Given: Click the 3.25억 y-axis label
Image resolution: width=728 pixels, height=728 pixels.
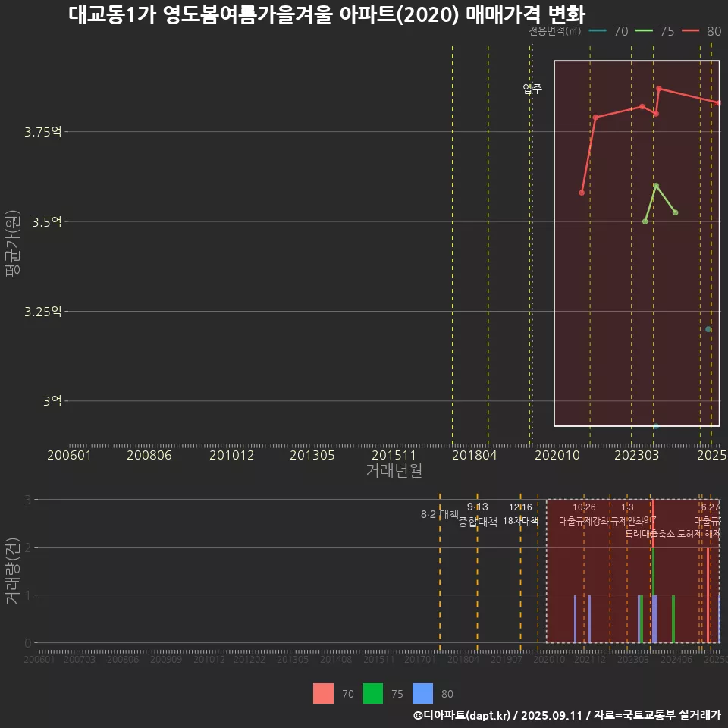Looking at the screenshot, I should pyautogui.click(x=42, y=312).
